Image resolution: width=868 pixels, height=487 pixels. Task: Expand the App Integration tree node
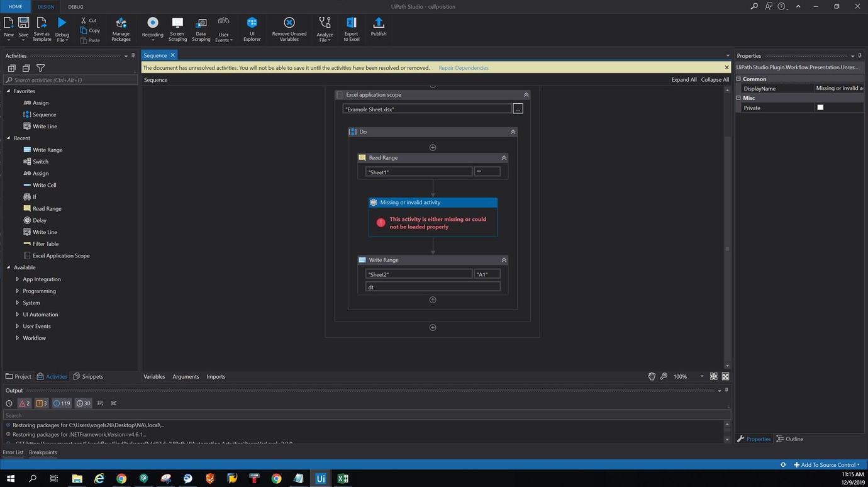(18, 279)
